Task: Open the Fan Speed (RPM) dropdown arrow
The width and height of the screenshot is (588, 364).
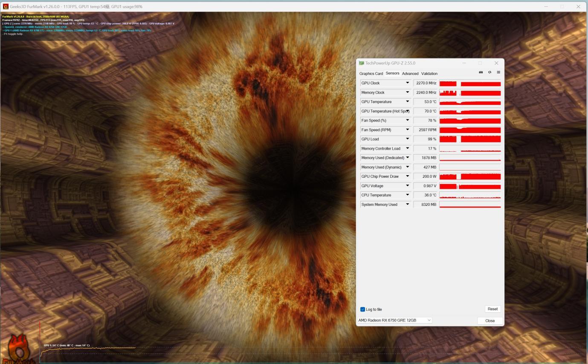Action: (x=407, y=130)
